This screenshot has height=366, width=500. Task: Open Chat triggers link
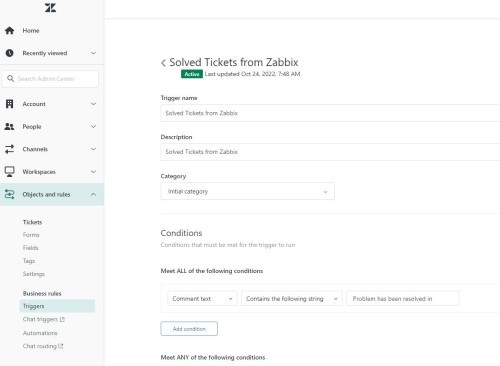[x=40, y=319]
